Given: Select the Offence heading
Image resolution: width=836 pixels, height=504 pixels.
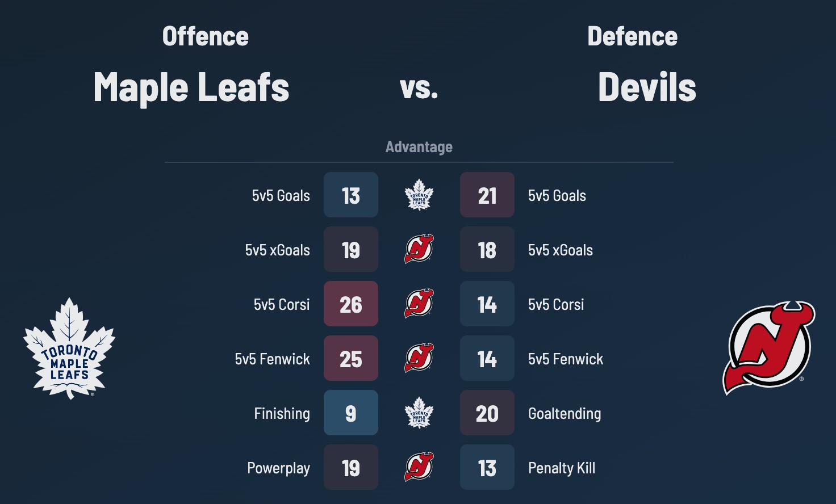Looking at the screenshot, I should (x=206, y=36).
